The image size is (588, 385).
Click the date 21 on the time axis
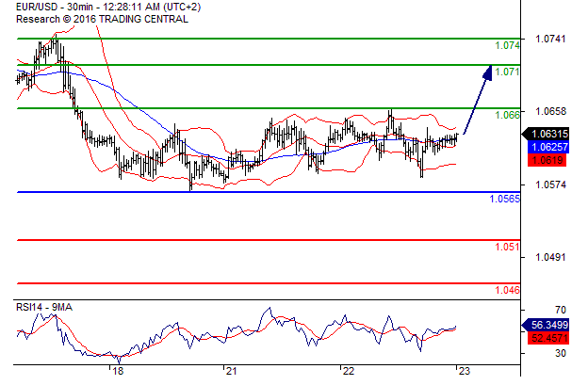232,371
